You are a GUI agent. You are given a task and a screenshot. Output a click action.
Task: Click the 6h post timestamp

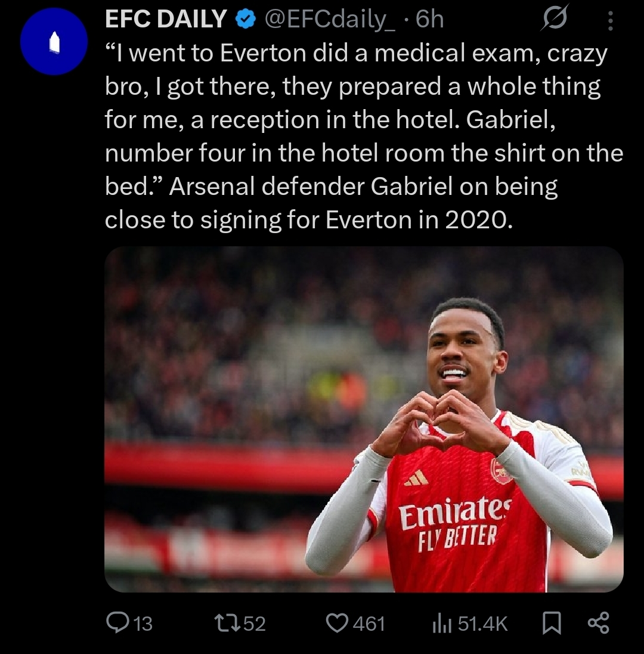tap(429, 20)
